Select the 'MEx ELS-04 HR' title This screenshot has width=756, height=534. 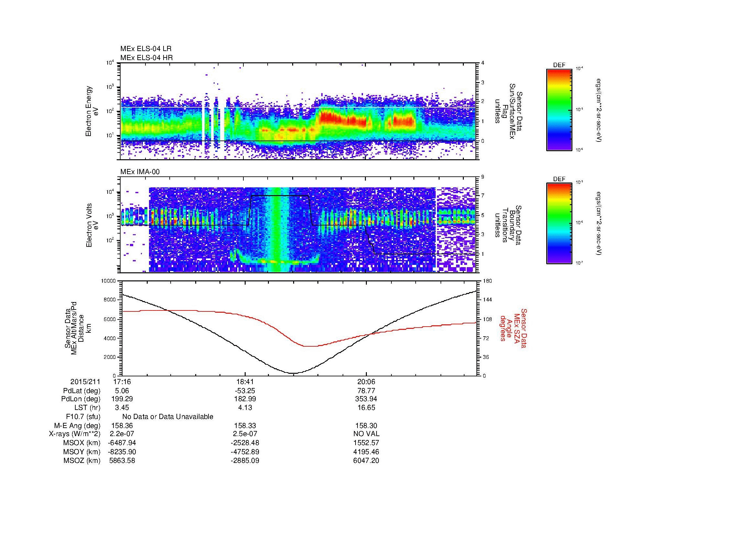point(146,58)
